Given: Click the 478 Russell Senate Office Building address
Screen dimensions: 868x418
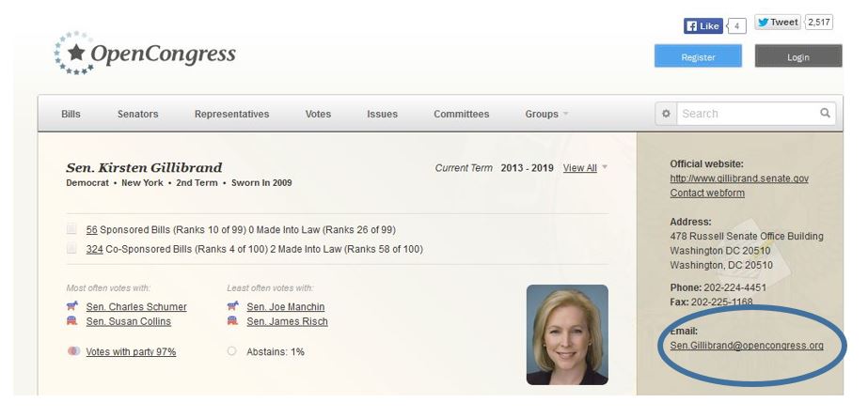Looking at the screenshot, I should [746, 236].
